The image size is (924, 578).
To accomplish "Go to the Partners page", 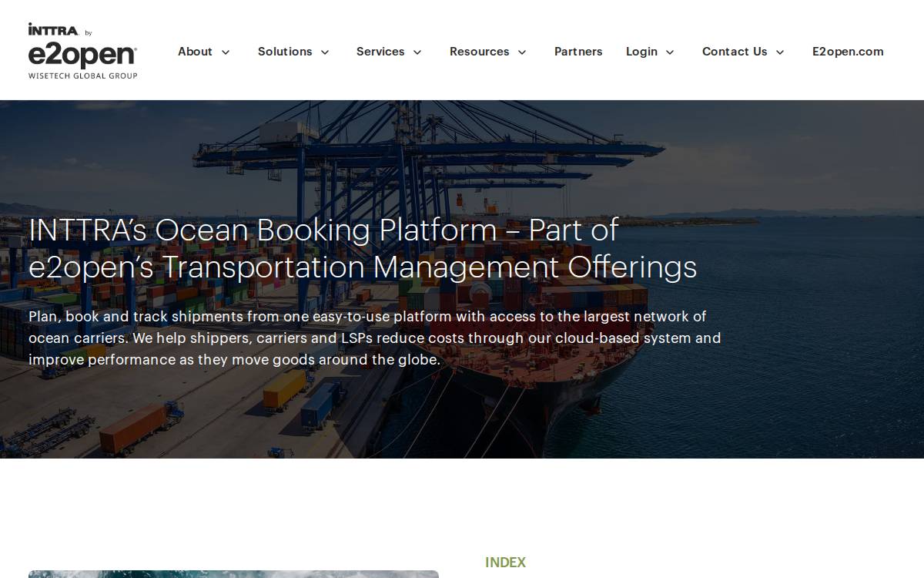I will (578, 52).
